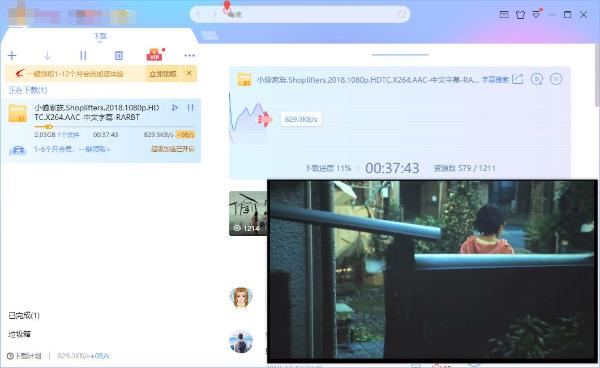Pause the Shoplifters download task
The width and height of the screenshot is (600, 368).
coord(190,107)
